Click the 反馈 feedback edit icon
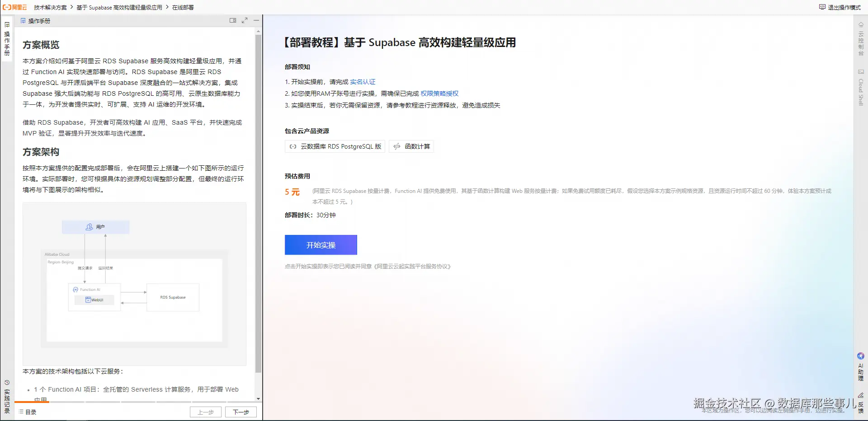Viewport: 868px width, 421px height. pos(861,395)
